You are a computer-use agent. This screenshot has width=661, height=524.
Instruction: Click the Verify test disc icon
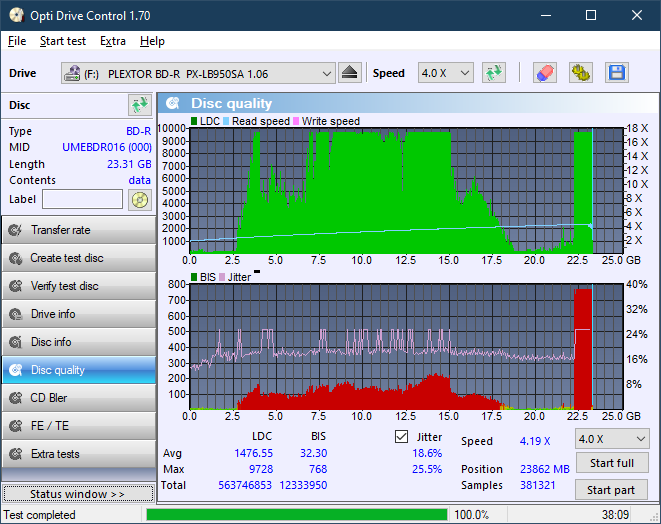16,286
